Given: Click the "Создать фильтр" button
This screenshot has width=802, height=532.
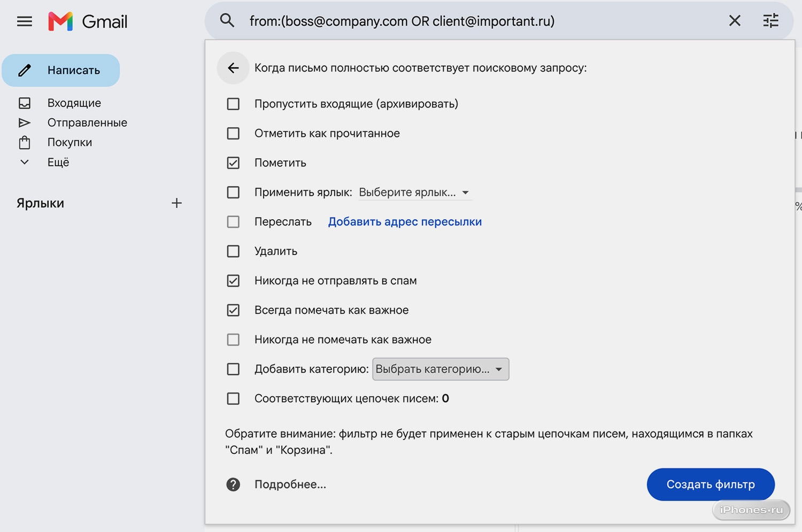Looking at the screenshot, I should pos(711,484).
